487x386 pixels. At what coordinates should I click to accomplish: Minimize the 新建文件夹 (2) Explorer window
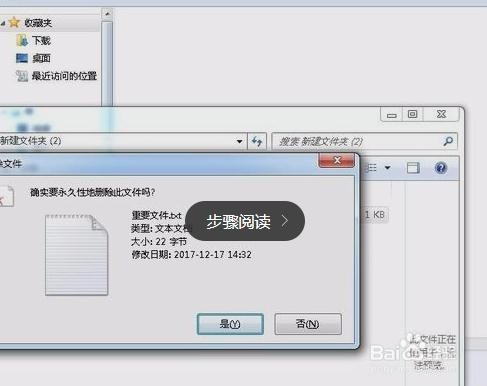click(392, 115)
